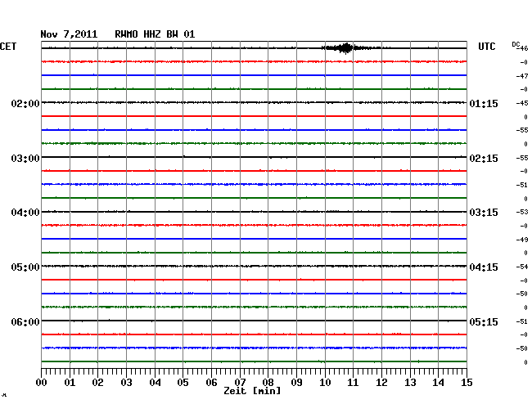The width and height of the screenshot is (532, 404).
Task: Click the seismic event burst on the top trace
Action: coord(345,48)
